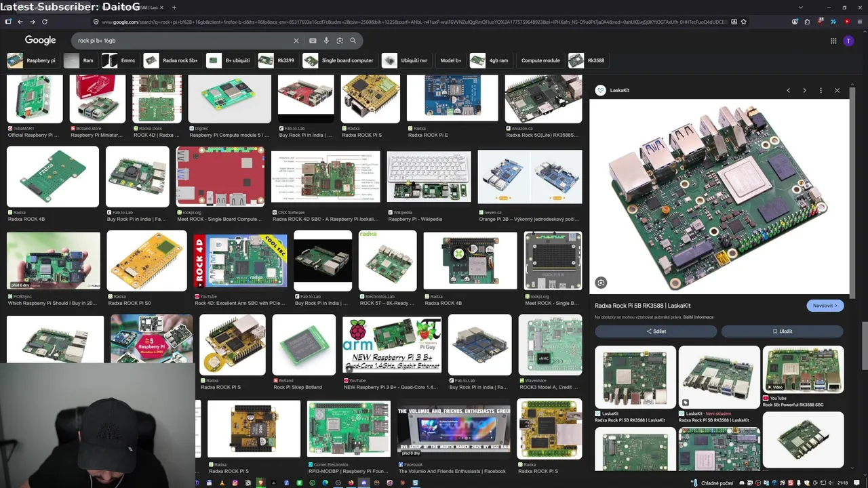Filter results by Raspberry pi chip
The width and height of the screenshot is (868, 488).
pyautogui.click(x=32, y=60)
